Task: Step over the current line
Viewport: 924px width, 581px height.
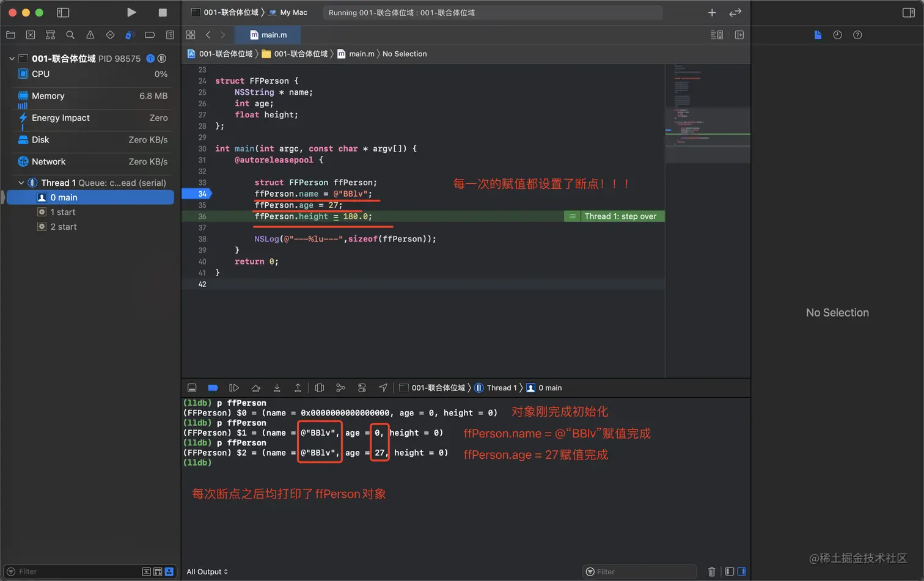Action: tap(255, 388)
